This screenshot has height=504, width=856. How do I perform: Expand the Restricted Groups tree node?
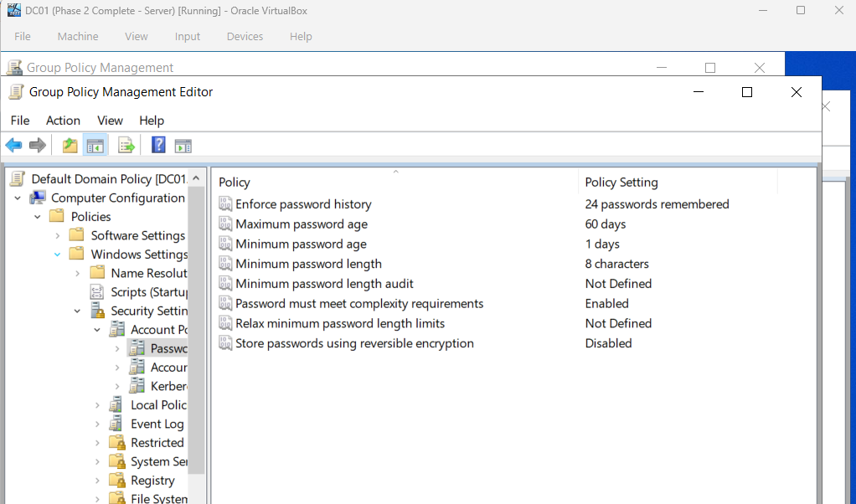point(97,443)
